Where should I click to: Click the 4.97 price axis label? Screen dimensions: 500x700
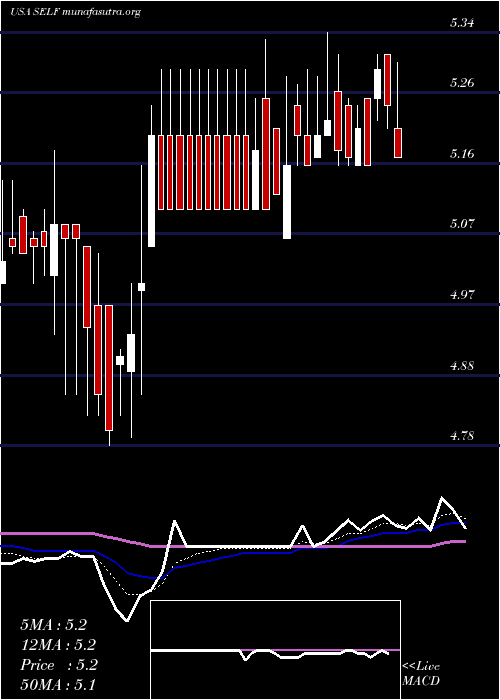pyautogui.click(x=461, y=295)
